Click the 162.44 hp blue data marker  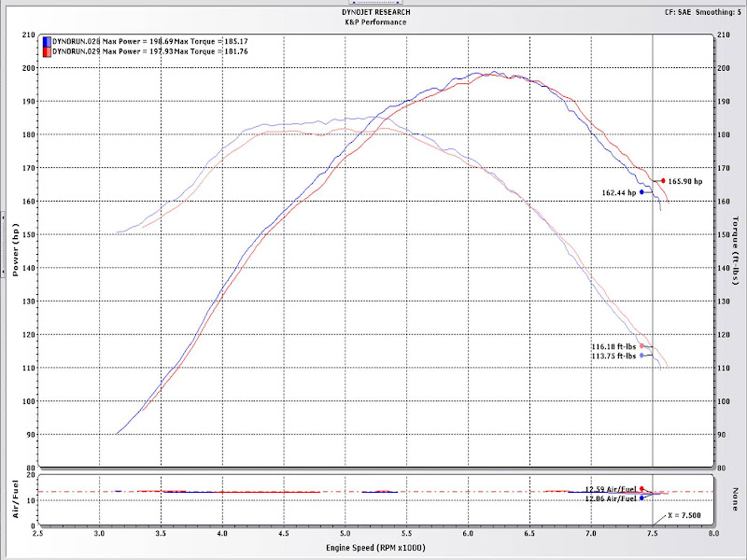point(641,192)
